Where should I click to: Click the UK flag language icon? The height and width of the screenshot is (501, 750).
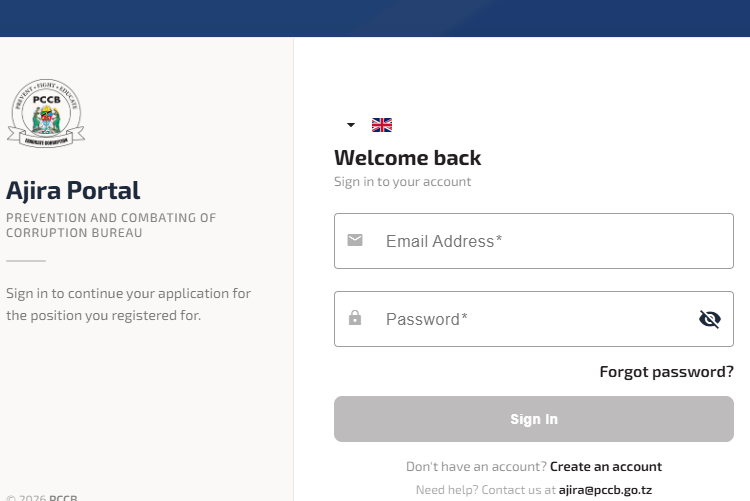[382, 125]
